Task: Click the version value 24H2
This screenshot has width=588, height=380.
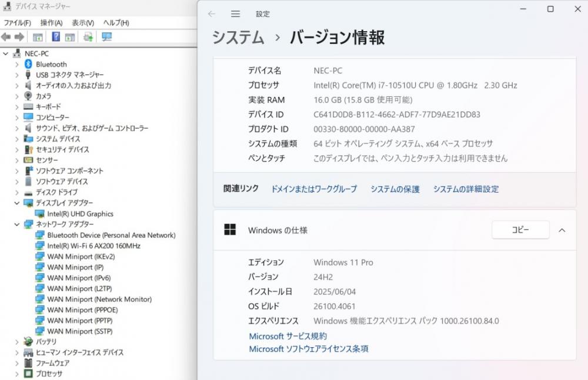Action: tap(323, 277)
